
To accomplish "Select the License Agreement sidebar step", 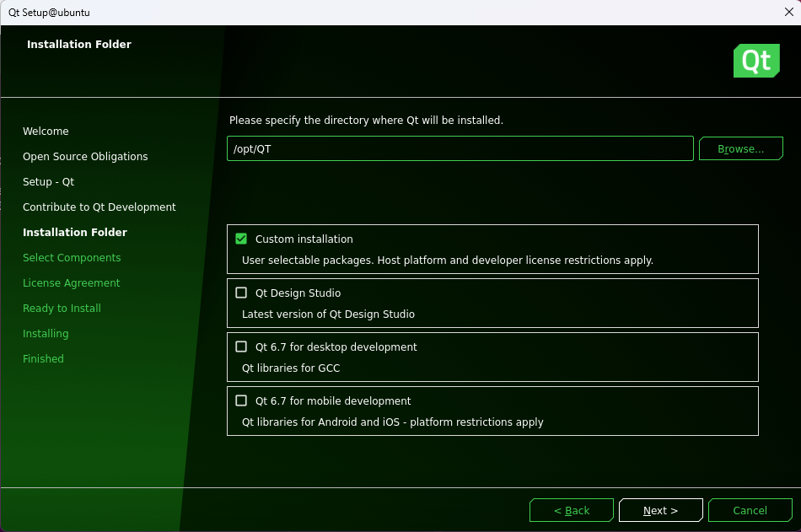I will pyautogui.click(x=72, y=283).
